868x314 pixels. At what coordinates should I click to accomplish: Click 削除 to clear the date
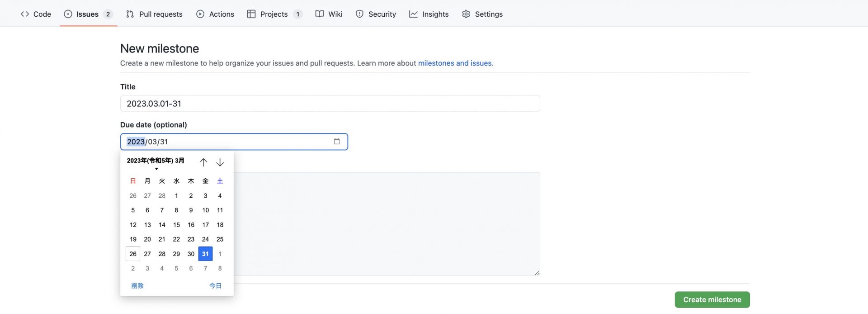137,285
